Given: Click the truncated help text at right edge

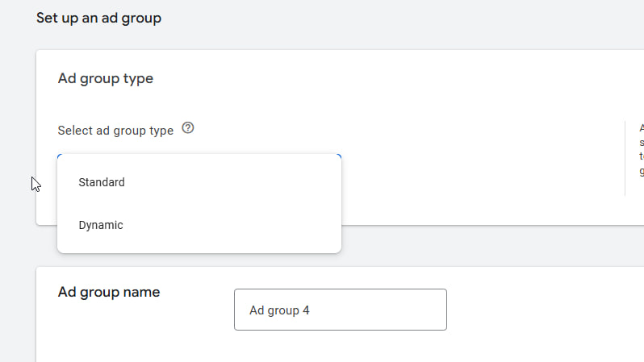Looking at the screenshot, I should pyautogui.click(x=642, y=129).
